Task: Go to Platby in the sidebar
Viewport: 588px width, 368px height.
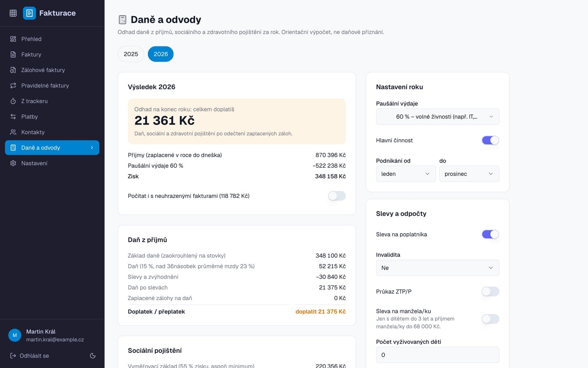Action: coord(52,117)
